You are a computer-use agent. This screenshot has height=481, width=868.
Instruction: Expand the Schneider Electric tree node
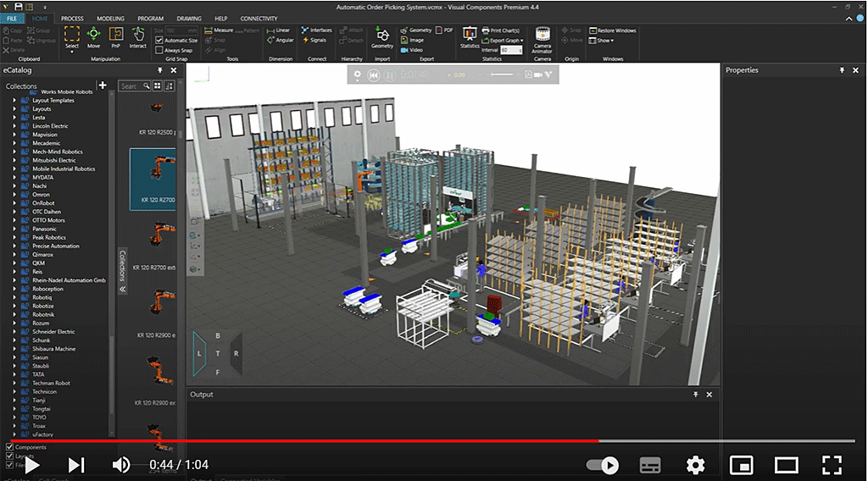(14, 332)
